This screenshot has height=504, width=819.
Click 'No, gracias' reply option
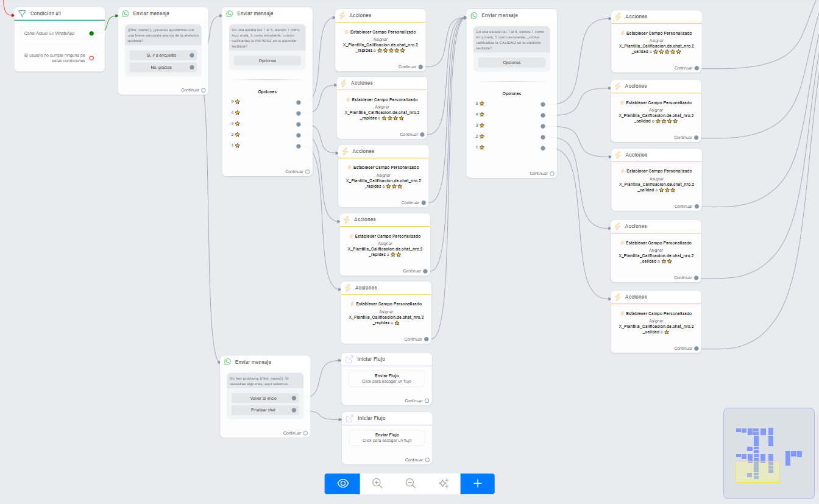(161, 68)
